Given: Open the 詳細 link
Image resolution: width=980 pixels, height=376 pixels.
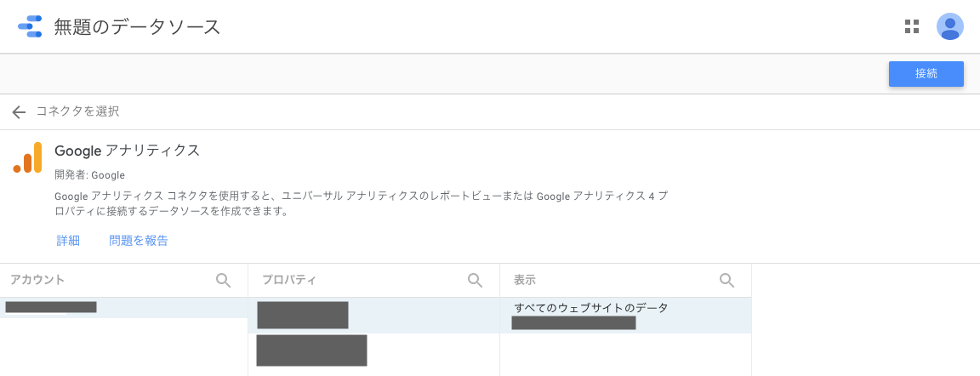Looking at the screenshot, I should tap(68, 241).
